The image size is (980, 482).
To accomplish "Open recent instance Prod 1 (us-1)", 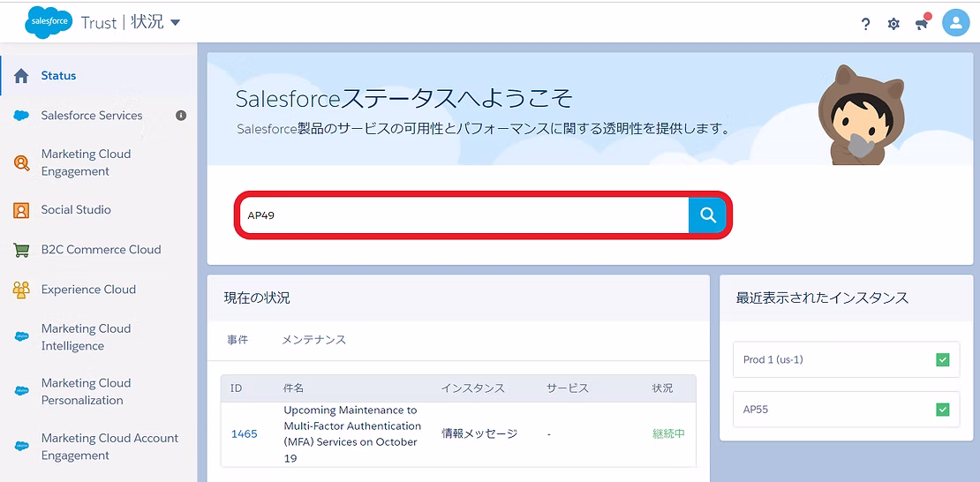I will (847, 359).
